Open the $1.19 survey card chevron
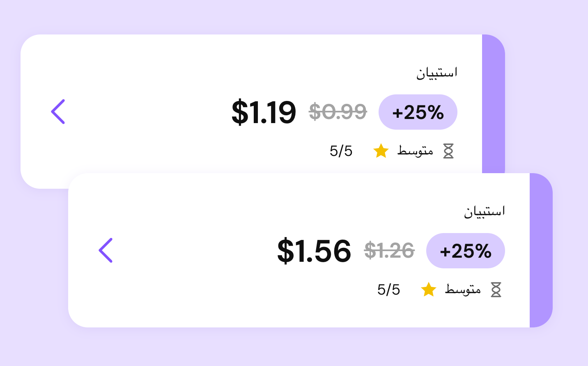Screen dimensions: 588x366 coord(58,112)
